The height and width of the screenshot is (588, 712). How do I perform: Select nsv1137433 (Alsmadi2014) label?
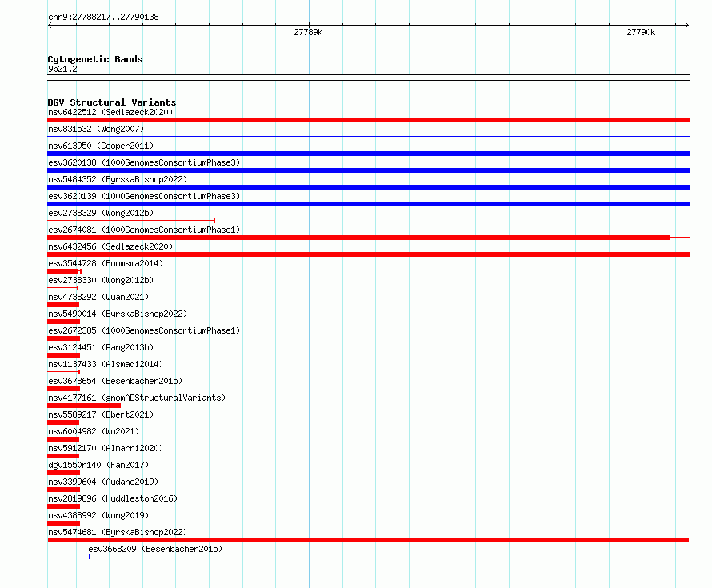pyautogui.click(x=106, y=364)
